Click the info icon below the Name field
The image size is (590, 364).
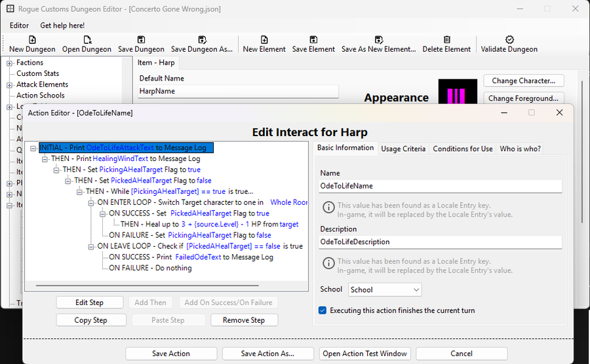tap(328, 208)
